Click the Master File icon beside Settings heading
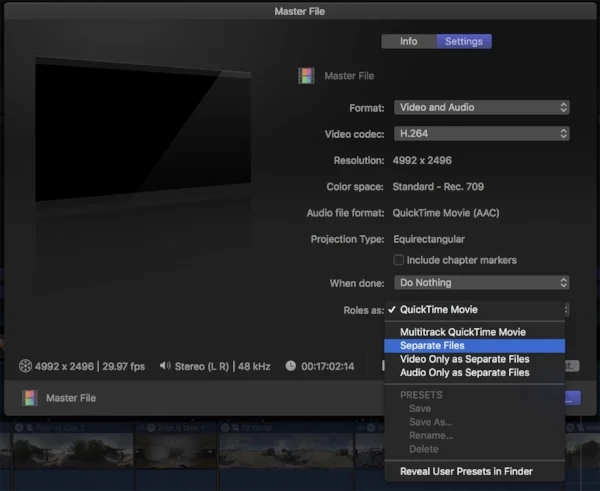 (306, 76)
